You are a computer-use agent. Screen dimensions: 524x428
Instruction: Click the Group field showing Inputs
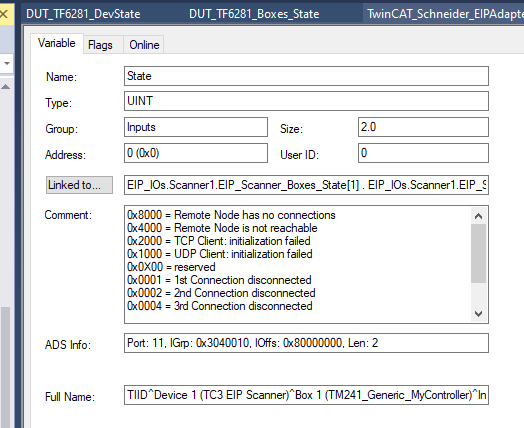tap(196, 127)
